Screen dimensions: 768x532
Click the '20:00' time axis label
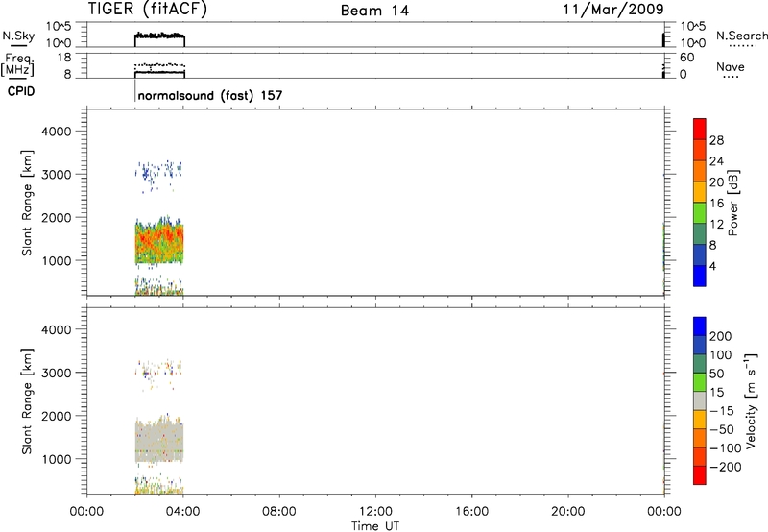click(x=568, y=512)
